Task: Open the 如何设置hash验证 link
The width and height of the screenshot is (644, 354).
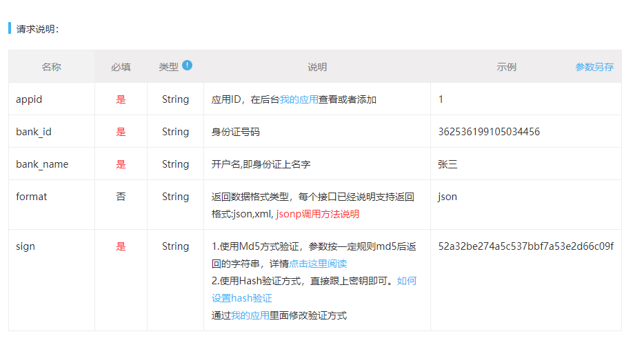Action: click(x=314, y=289)
